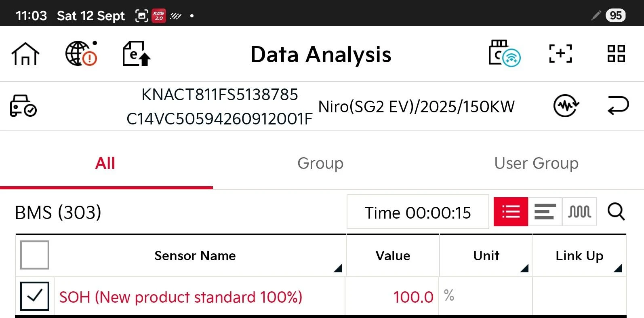Screen dimensions: 644x318
Task: Open the internet update globe icon
Action: [81, 54]
